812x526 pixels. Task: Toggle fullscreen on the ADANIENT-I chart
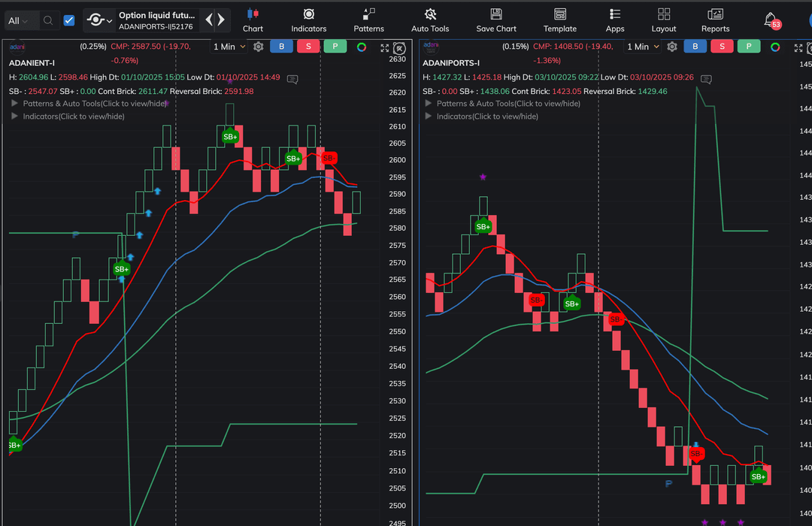[385, 47]
